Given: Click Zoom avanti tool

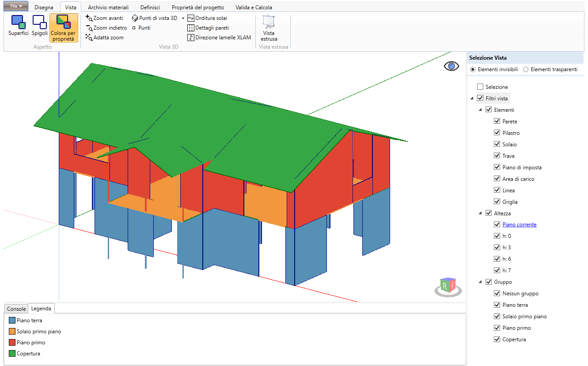Looking at the screenshot, I should (104, 18).
